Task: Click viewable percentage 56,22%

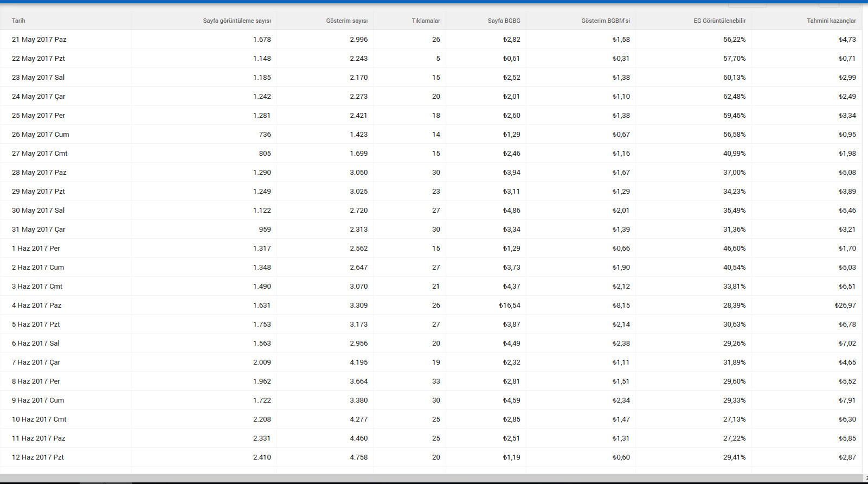Action: (735, 40)
